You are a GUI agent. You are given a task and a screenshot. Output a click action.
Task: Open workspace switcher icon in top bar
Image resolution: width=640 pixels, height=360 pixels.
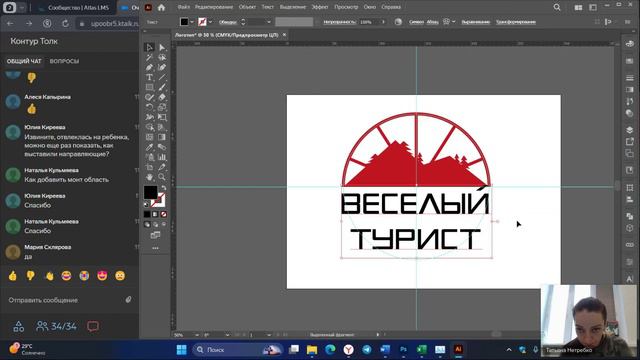593,7
